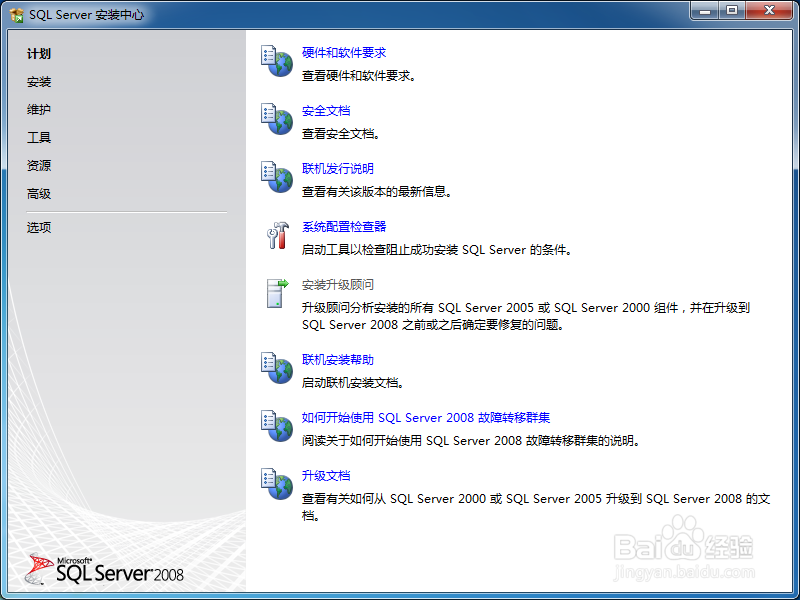The height and width of the screenshot is (600, 800).
Task: Click the 安装升级顾问 document icon
Action: pyautogui.click(x=276, y=295)
